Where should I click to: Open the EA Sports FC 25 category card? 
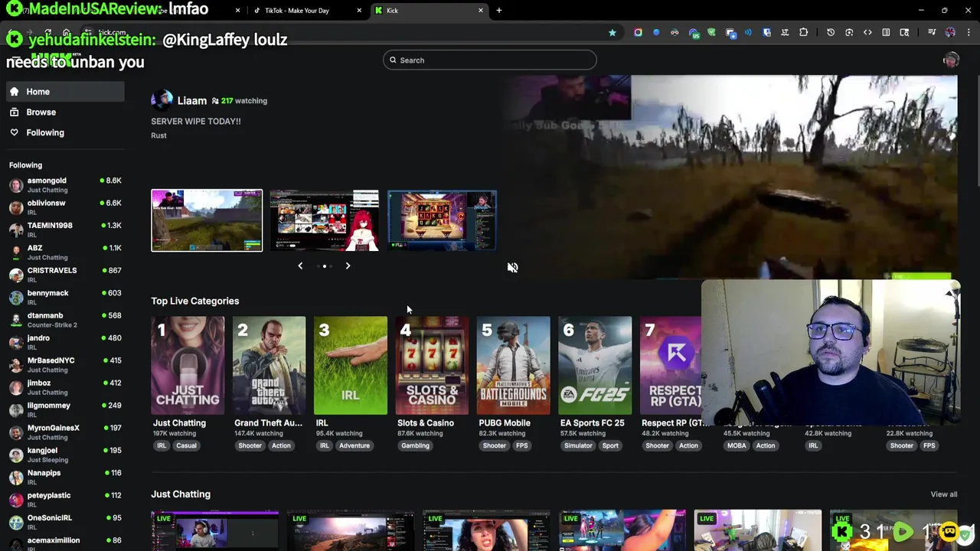(595, 365)
